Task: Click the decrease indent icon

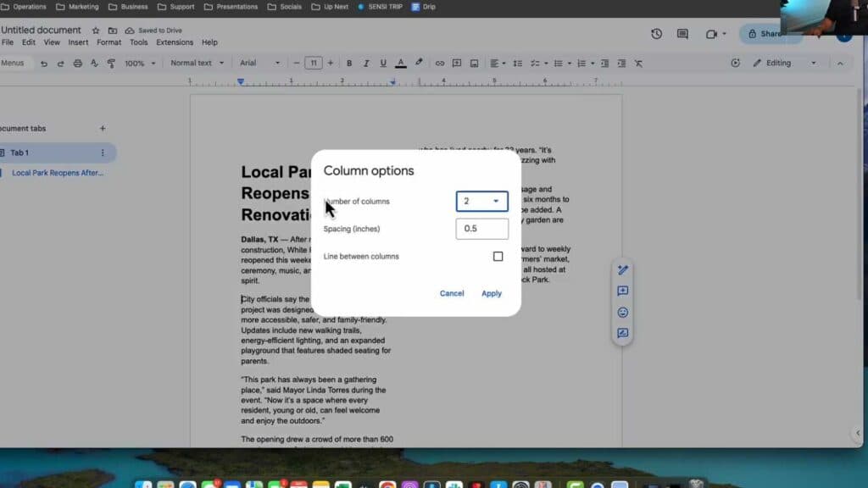Action: tap(604, 63)
